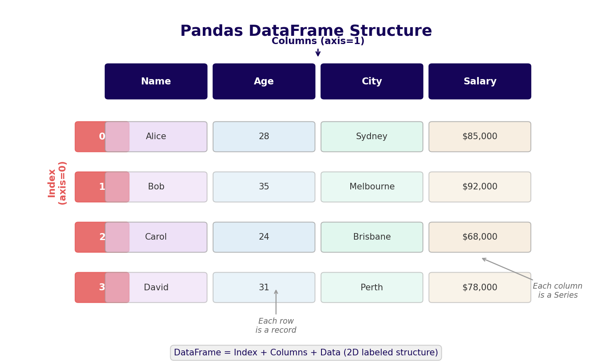The width and height of the screenshot is (612, 364).
Task: Click the $68,000 salary cell
Action: click(480, 237)
